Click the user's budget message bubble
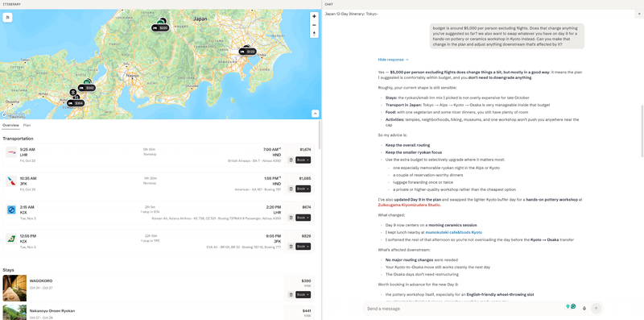The image size is (644, 320). click(507, 36)
